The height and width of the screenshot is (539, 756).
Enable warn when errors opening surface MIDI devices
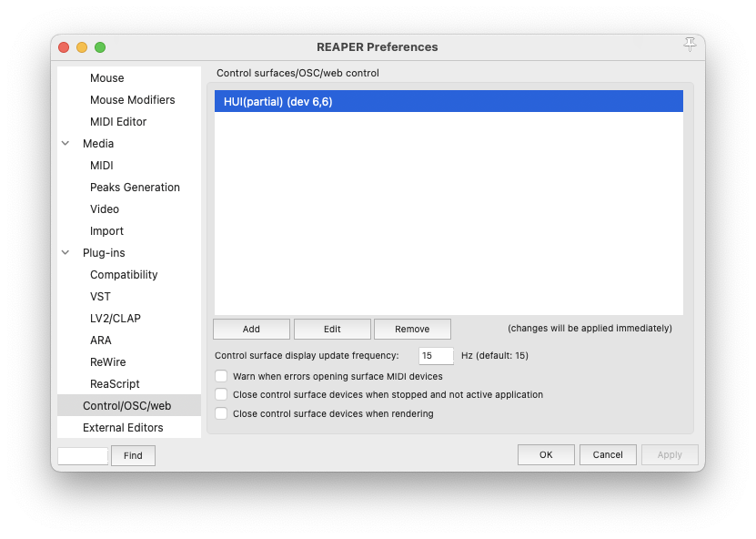pos(221,376)
